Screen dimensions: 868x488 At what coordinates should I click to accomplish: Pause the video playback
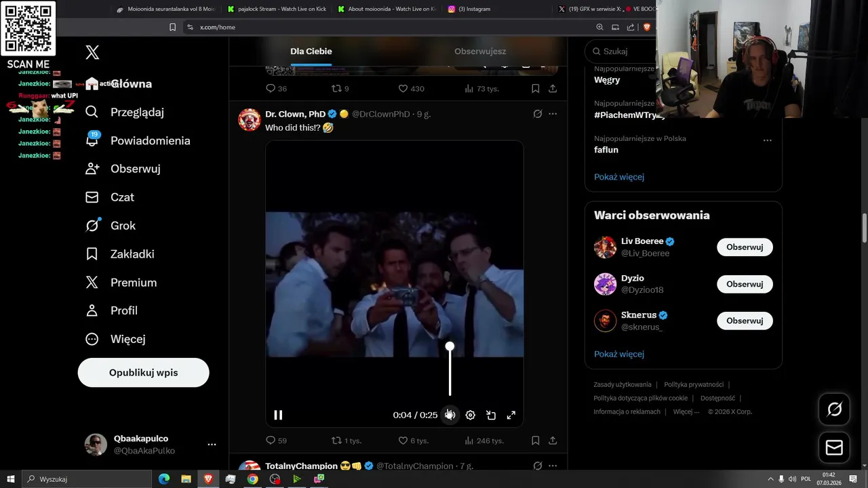tap(278, 415)
